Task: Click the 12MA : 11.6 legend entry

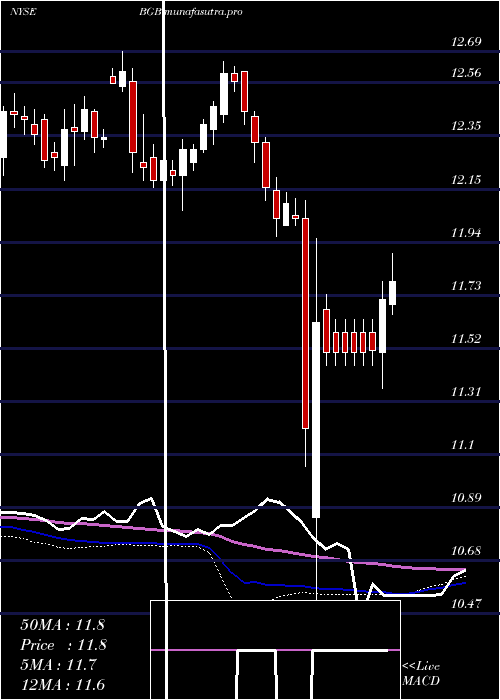Action: [x=62, y=685]
